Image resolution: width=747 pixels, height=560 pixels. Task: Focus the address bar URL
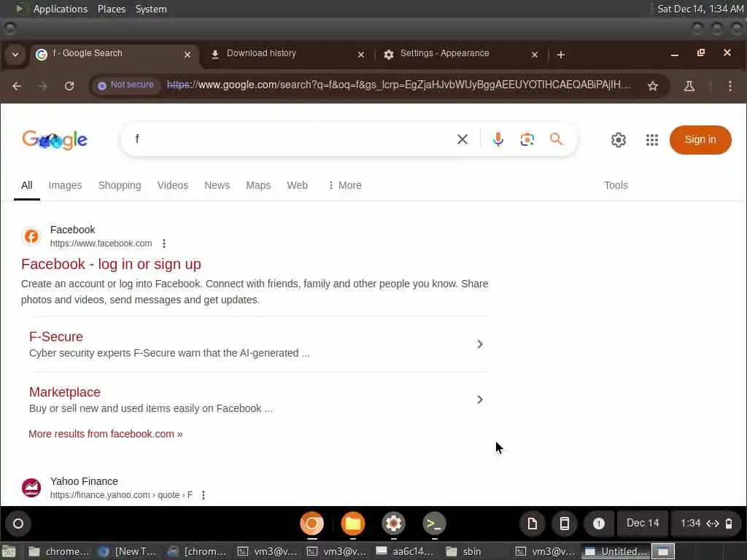point(398,85)
